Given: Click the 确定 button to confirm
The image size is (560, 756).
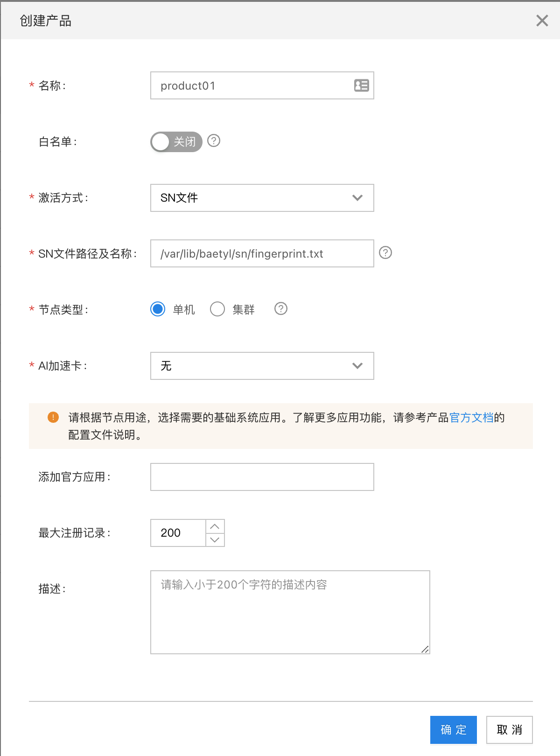Looking at the screenshot, I should coord(454,730).
